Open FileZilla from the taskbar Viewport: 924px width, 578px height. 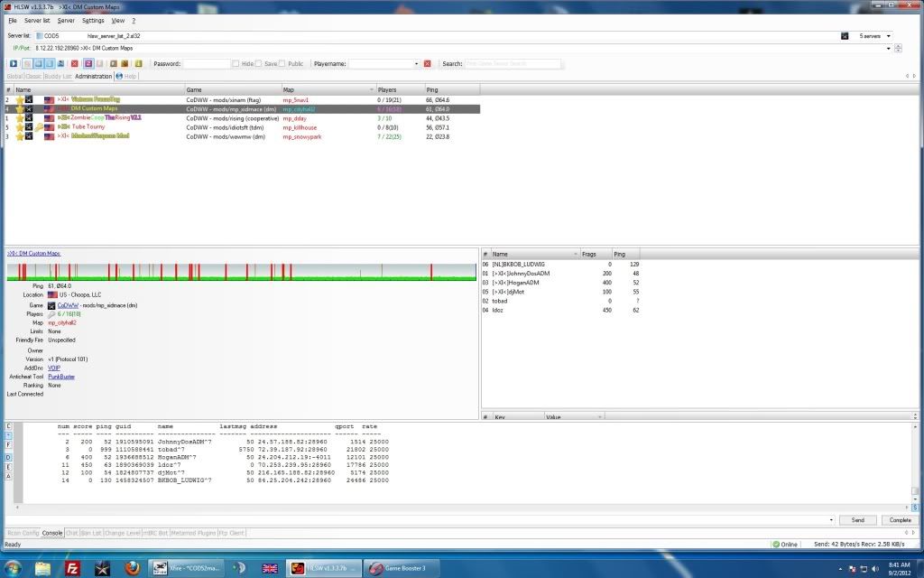(72, 568)
